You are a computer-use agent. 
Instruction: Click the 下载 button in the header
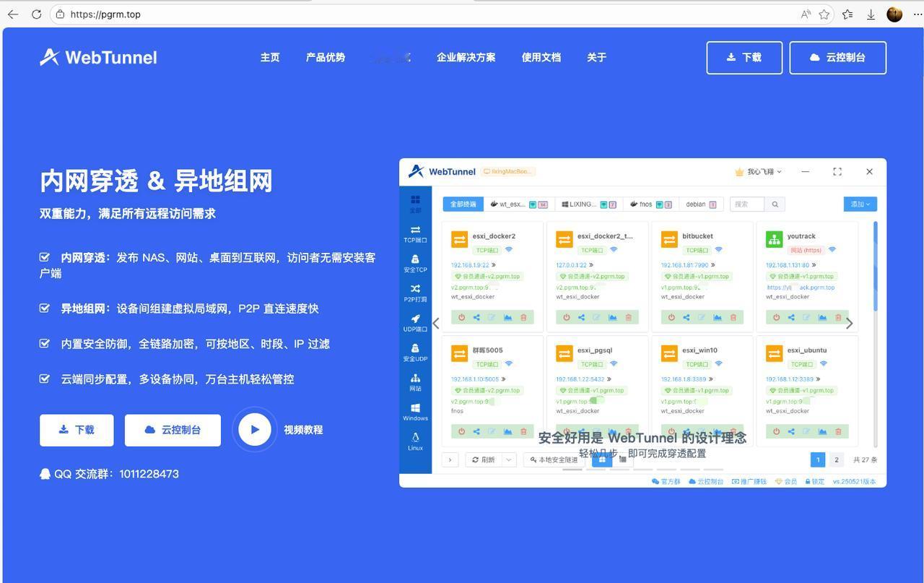(744, 57)
